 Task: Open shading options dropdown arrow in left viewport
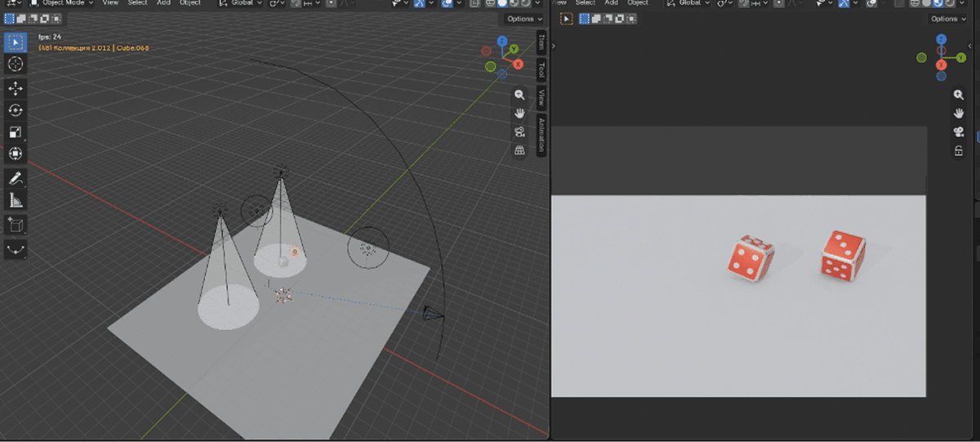click(537, 3)
